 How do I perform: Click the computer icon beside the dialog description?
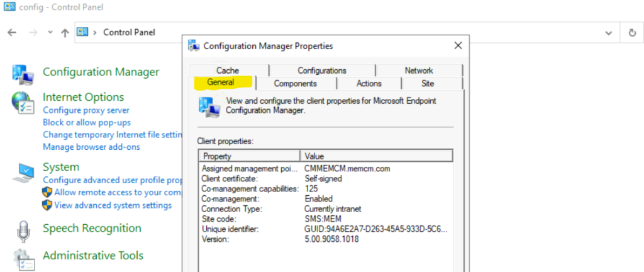pos(209,108)
